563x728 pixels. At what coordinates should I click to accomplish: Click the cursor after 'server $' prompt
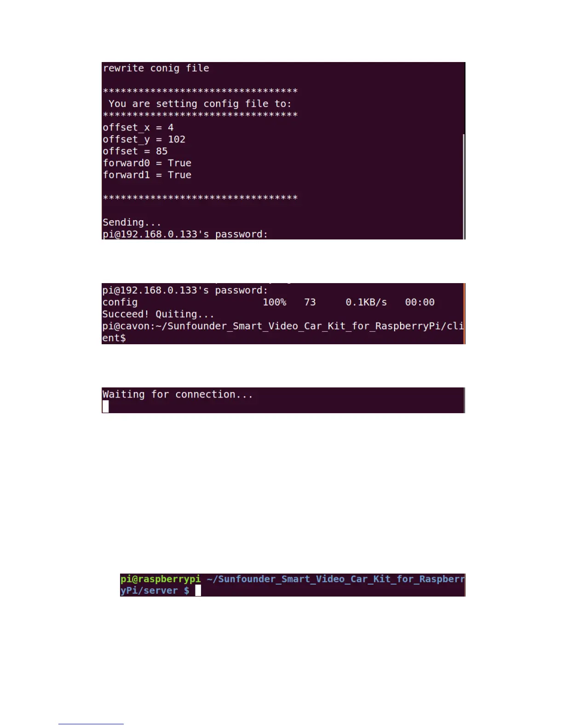pos(198,591)
